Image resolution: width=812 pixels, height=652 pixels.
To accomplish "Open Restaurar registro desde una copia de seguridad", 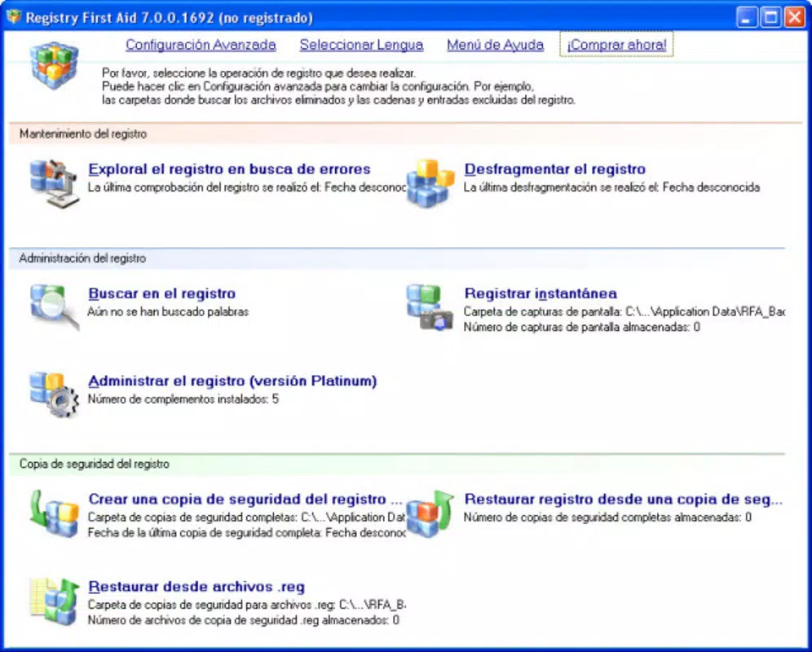I will [624, 500].
